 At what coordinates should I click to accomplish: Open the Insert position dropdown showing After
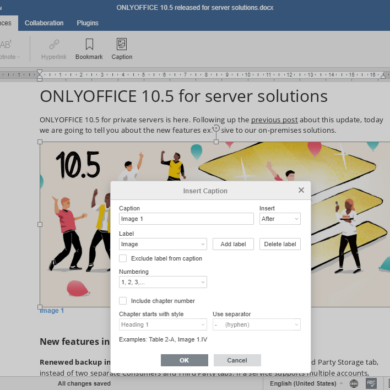(280, 219)
